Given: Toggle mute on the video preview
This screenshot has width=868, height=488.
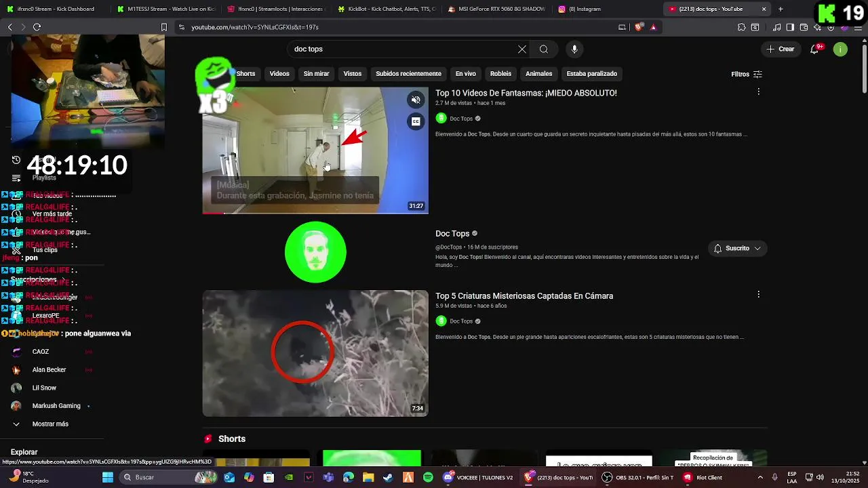Looking at the screenshot, I should (416, 100).
